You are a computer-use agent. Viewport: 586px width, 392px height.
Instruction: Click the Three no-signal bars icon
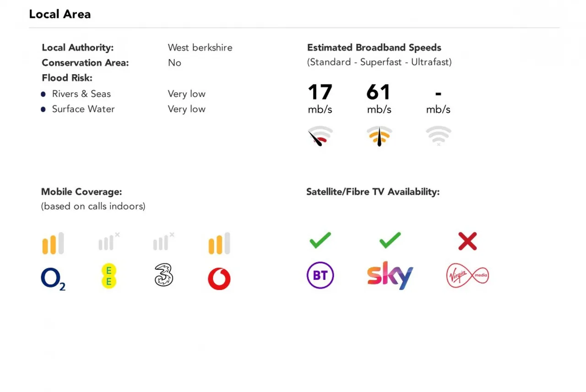pos(164,242)
